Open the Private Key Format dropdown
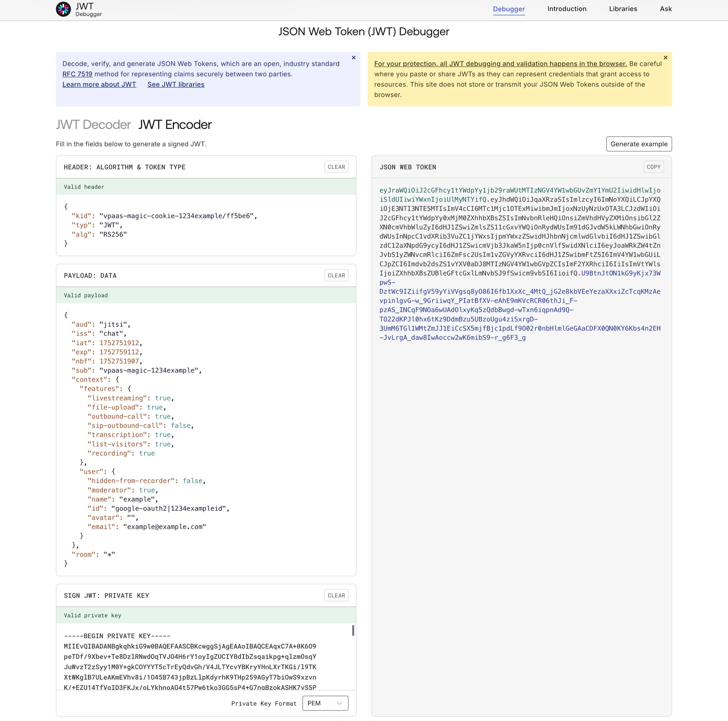The width and height of the screenshot is (728, 721). click(x=325, y=703)
